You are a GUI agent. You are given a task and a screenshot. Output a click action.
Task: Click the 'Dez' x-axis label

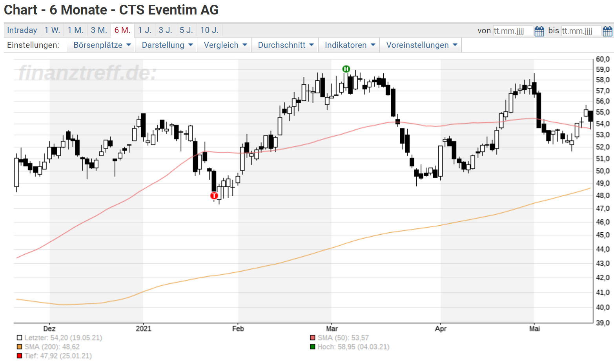(x=49, y=329)
